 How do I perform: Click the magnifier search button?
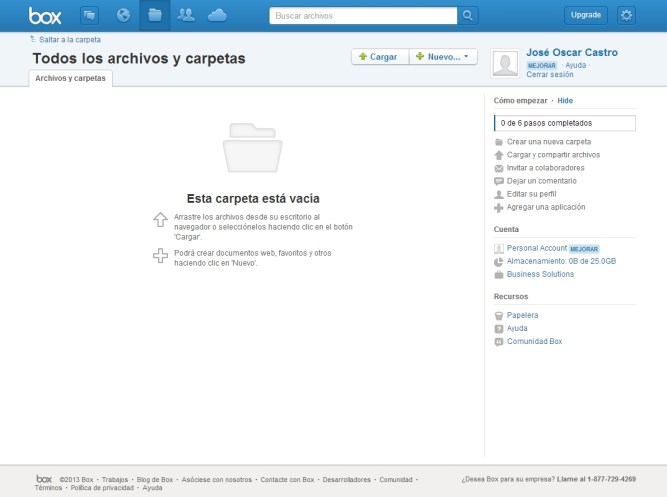coord(469,16)
